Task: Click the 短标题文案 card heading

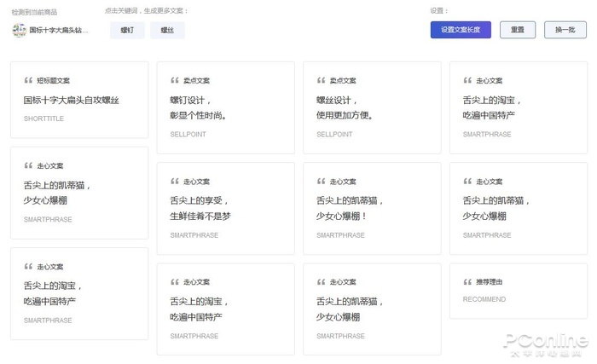Action: 53,80
